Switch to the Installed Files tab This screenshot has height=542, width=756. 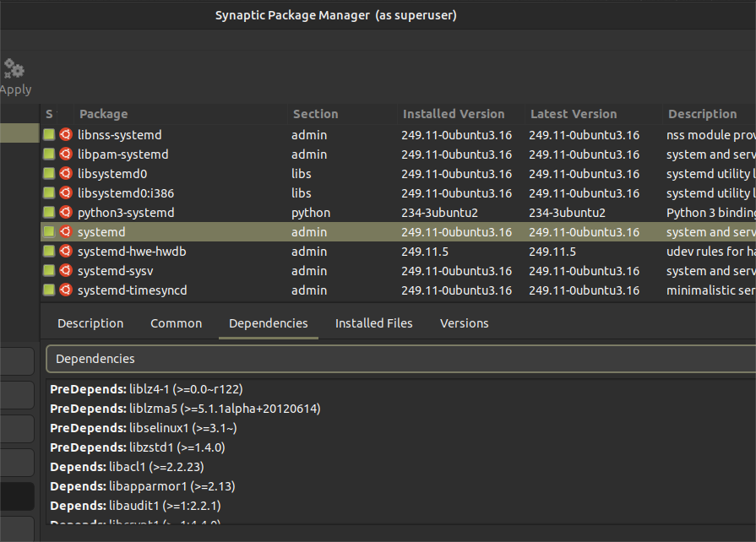pos(373,323)
